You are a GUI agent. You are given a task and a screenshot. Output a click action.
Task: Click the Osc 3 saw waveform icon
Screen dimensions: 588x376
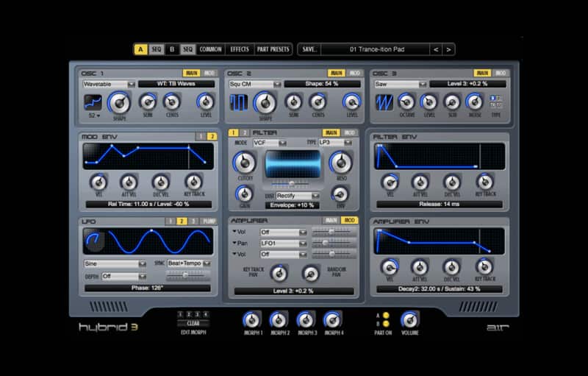pos(384,102)
